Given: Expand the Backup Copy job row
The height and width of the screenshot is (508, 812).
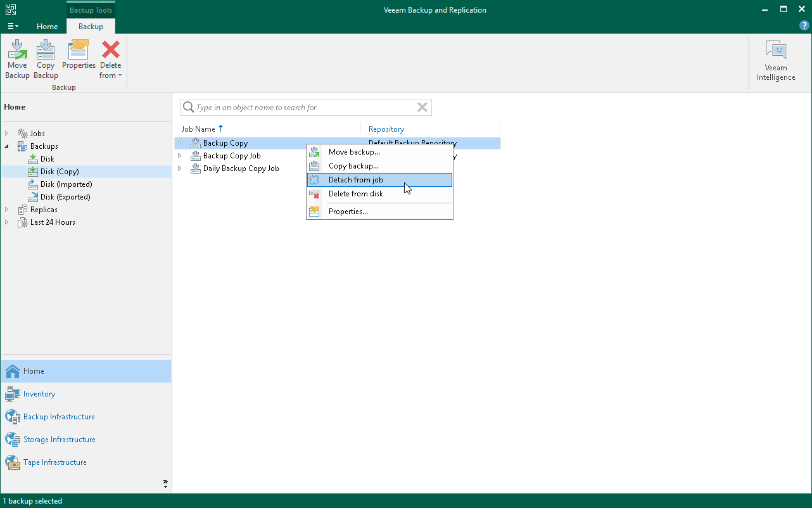Looking at the screenshot, I should pos(179,143).
